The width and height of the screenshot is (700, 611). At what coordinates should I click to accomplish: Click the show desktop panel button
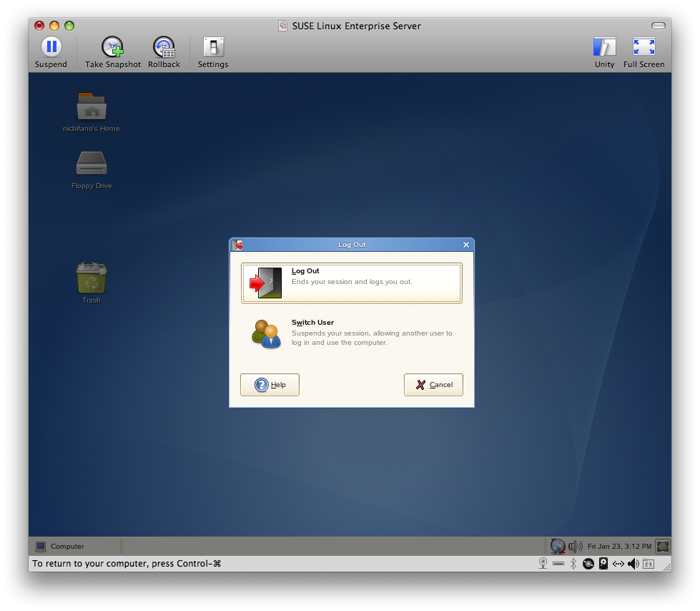[663, 546]
